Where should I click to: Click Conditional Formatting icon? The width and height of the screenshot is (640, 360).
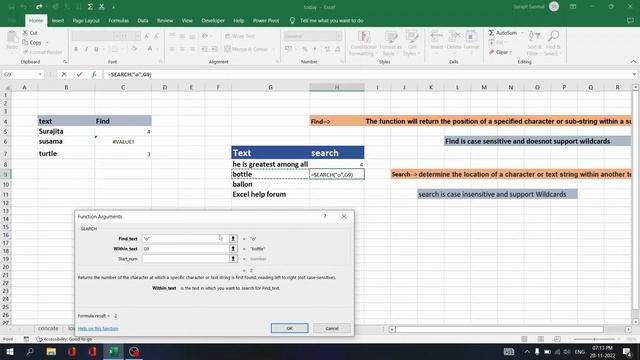pos(364,37)
